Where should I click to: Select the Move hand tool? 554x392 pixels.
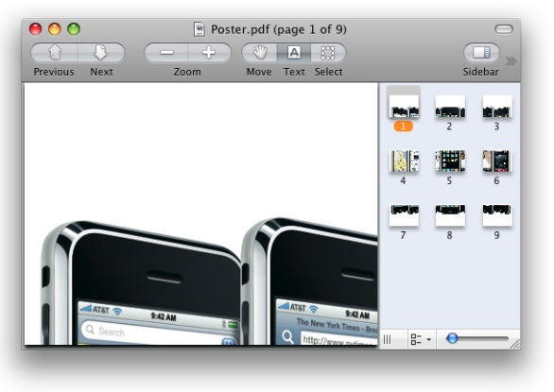pos(259,53)
